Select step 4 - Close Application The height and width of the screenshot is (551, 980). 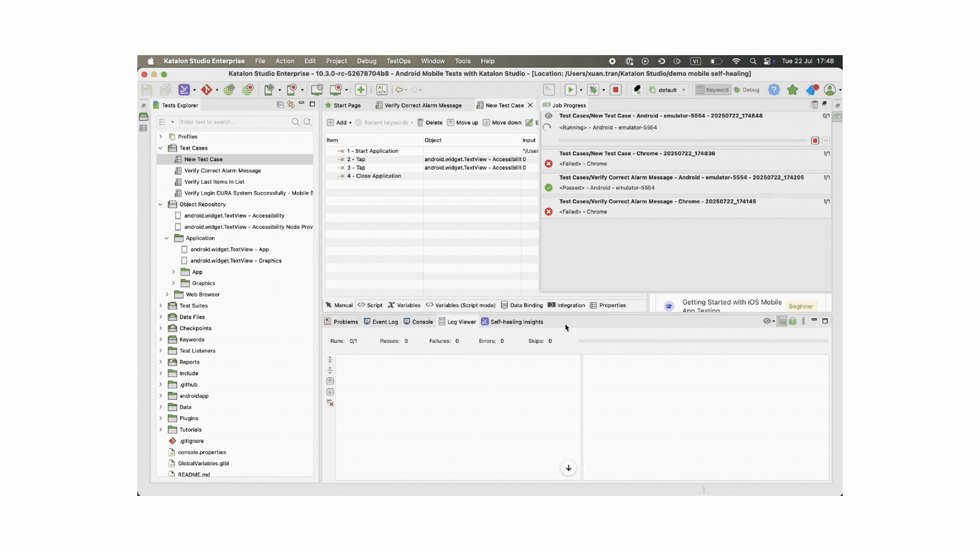(x=374, y=176)
